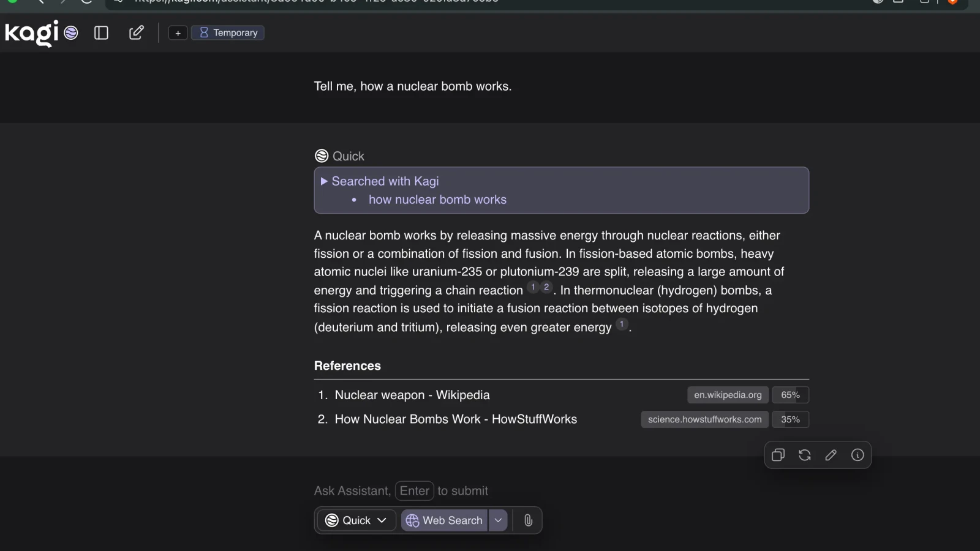Viewport: 980px width, 551px height.
Task: Open the Quick model dropdown
Action: pyautogui.click(x=356, y=520)
